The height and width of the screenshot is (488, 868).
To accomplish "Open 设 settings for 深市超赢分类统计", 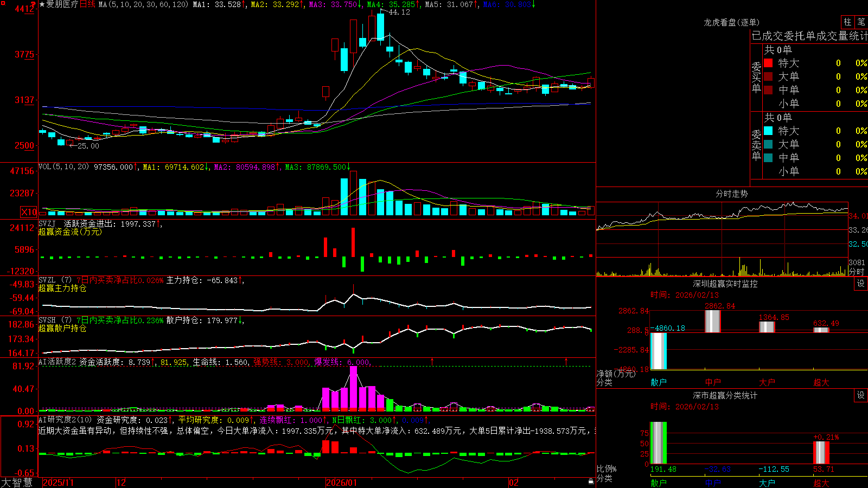I will [861, 395].
